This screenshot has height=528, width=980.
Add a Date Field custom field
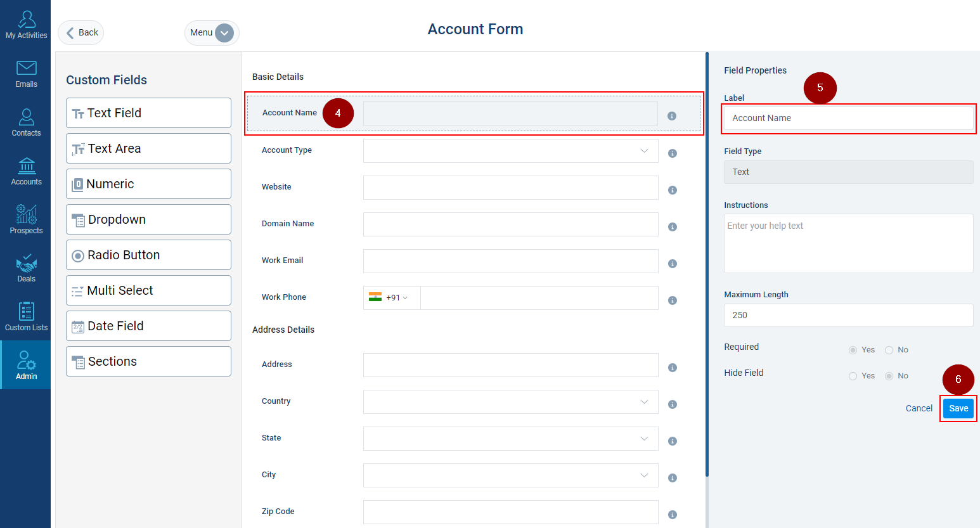point(148,326)
